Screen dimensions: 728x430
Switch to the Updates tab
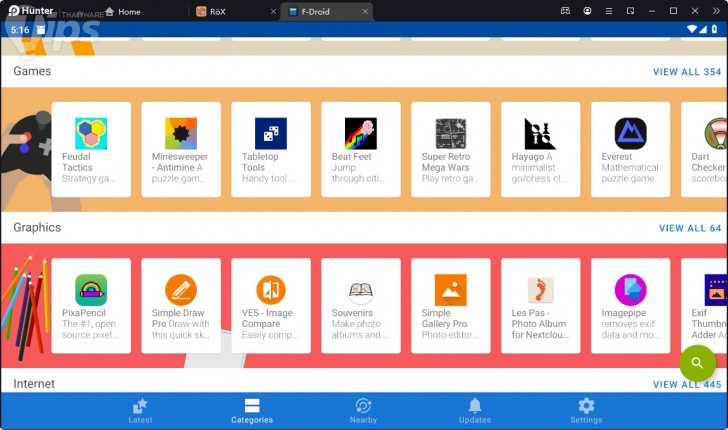tap(474, 411)
